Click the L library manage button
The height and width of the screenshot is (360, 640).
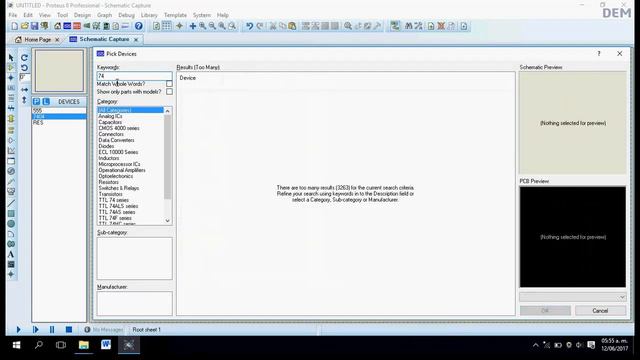coord(46,102)
